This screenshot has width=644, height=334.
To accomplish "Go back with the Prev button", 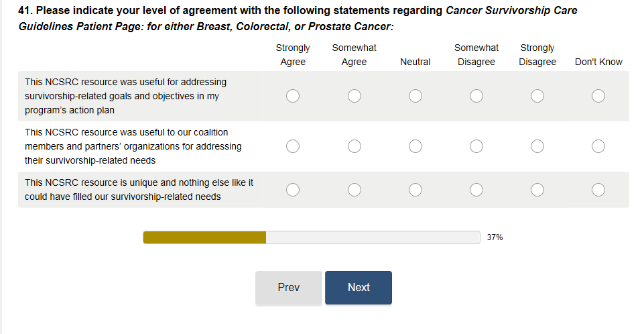I will [x=289, y=288].
